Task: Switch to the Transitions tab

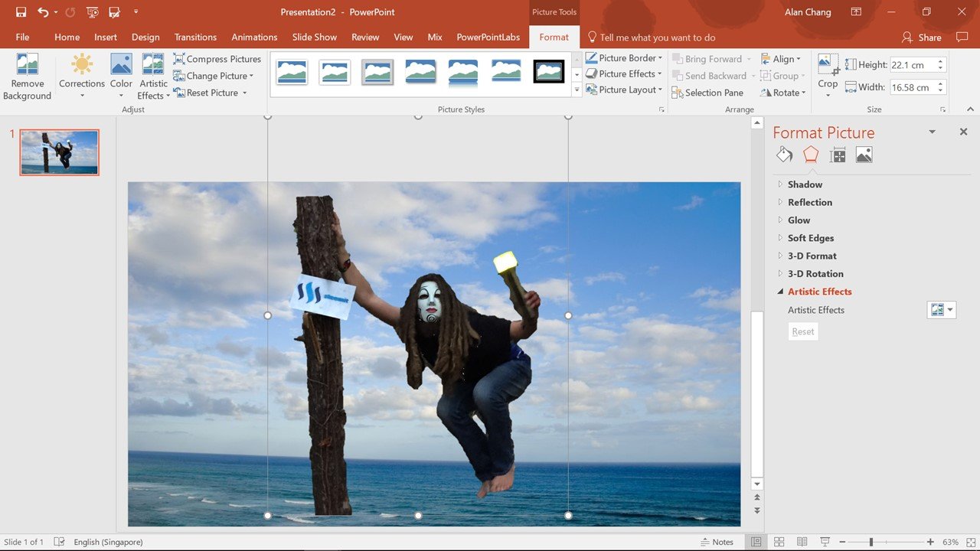Action: [195, 37]
